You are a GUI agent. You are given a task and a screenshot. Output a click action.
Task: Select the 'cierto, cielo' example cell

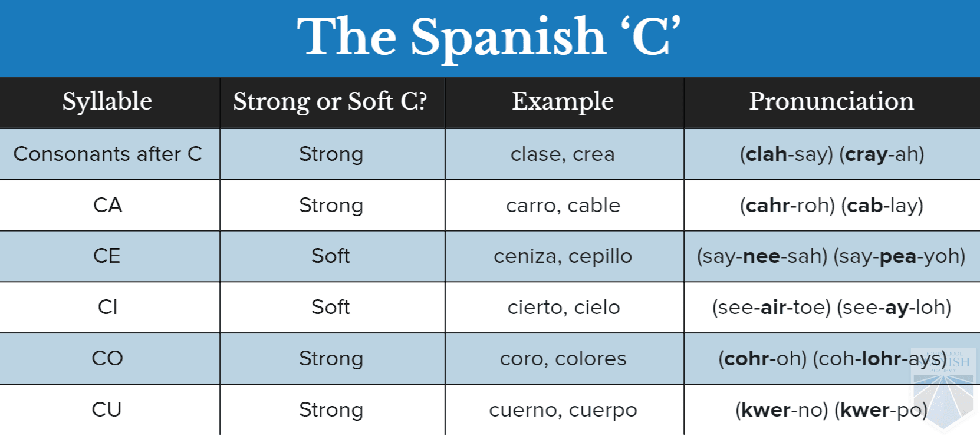(564, 307)
